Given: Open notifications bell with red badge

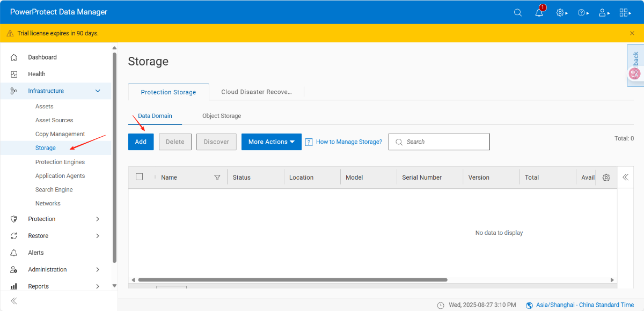Looking at the screenshot, I should (539, 12).
